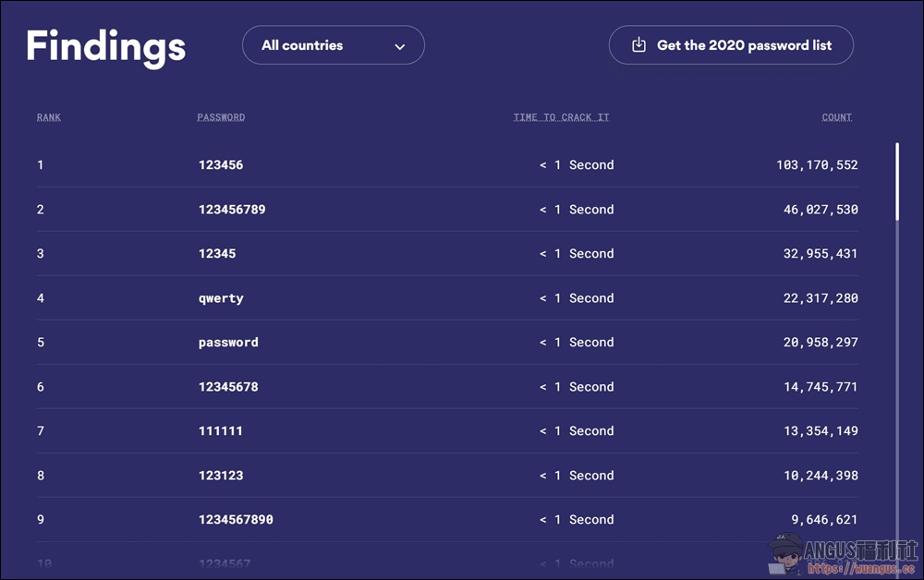Click the 1234567890 password entry

tap(236, 519)
